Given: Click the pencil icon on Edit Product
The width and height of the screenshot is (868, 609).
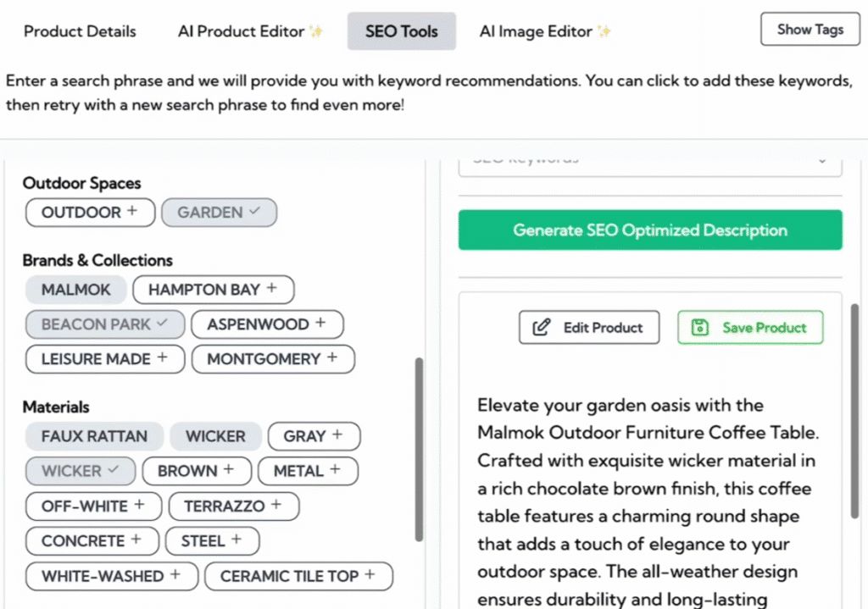Looking at the screenshot, I should [541, 328].
